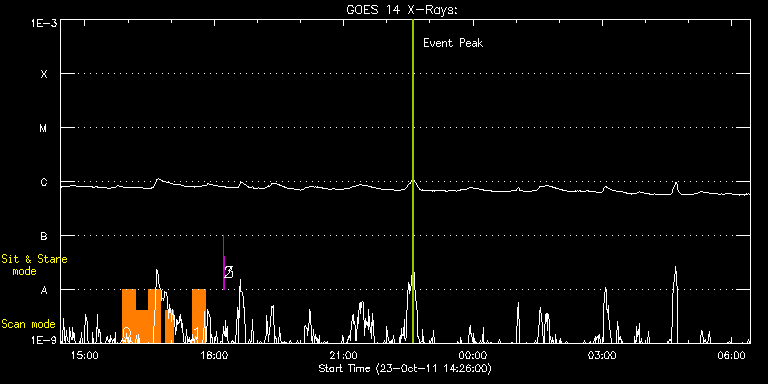Click the "M" flare class label

tap(44, 128)
